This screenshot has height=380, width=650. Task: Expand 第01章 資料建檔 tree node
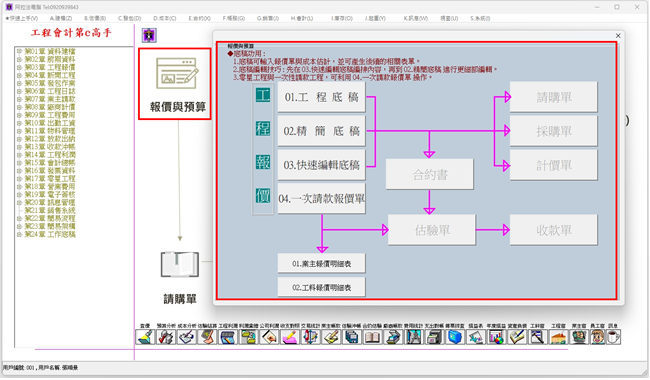19,51
